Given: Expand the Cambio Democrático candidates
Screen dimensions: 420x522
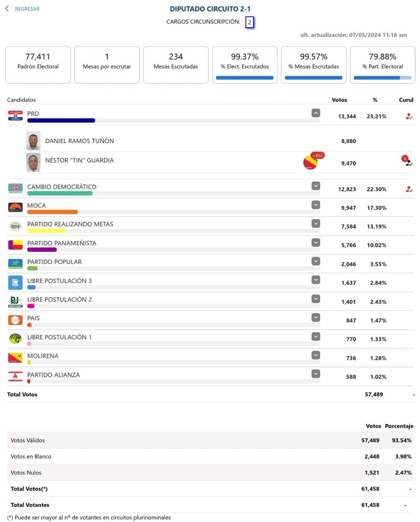Looking at the screenshot, I should [316, 186].
